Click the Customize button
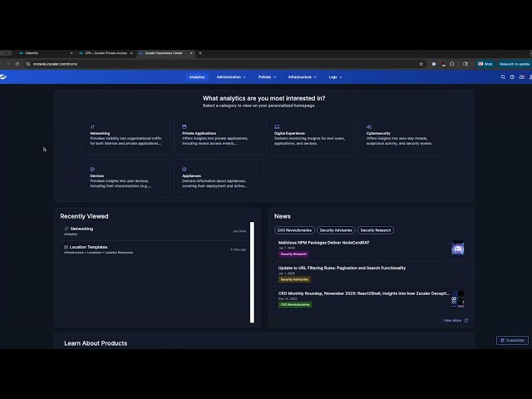 pyautogui.click(x=512, y=340)
